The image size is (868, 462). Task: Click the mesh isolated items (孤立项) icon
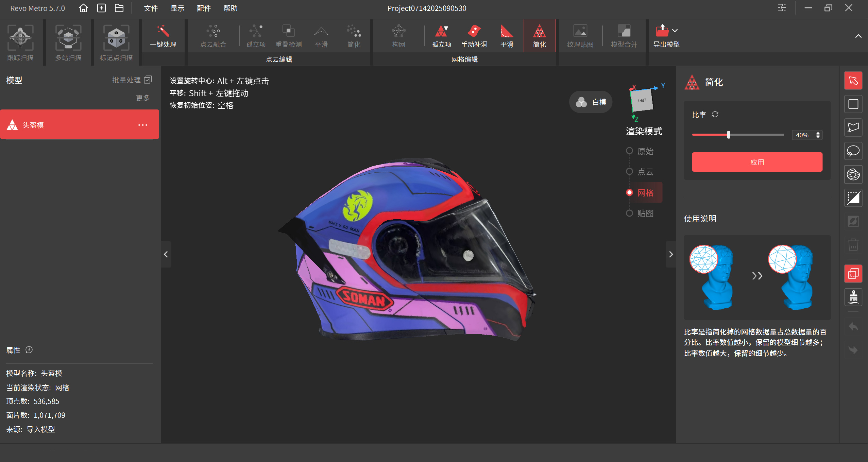441,36
